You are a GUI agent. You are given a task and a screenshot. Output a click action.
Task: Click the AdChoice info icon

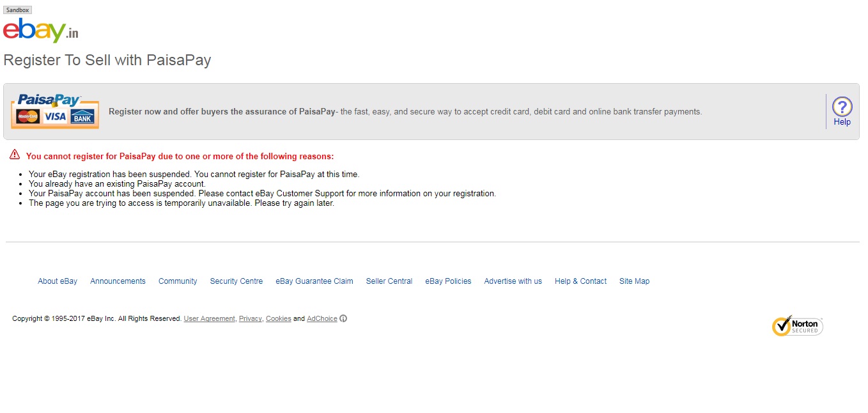[x=343, y=318]
